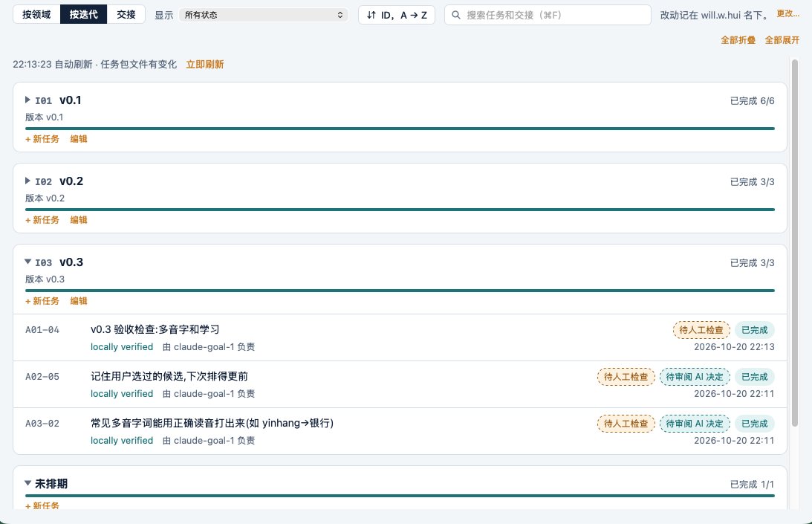Click 已完成 1/1 count for 未排期
812x524 pixels.
pos(753,484)
